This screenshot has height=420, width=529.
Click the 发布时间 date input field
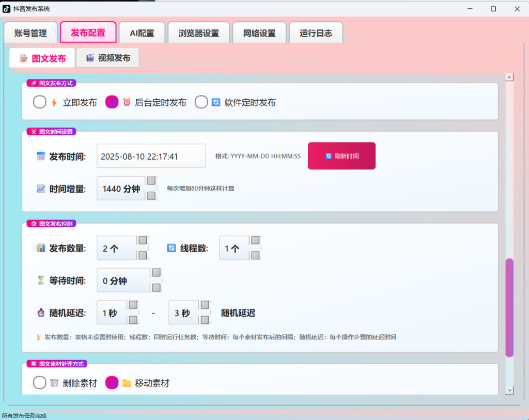151,156
